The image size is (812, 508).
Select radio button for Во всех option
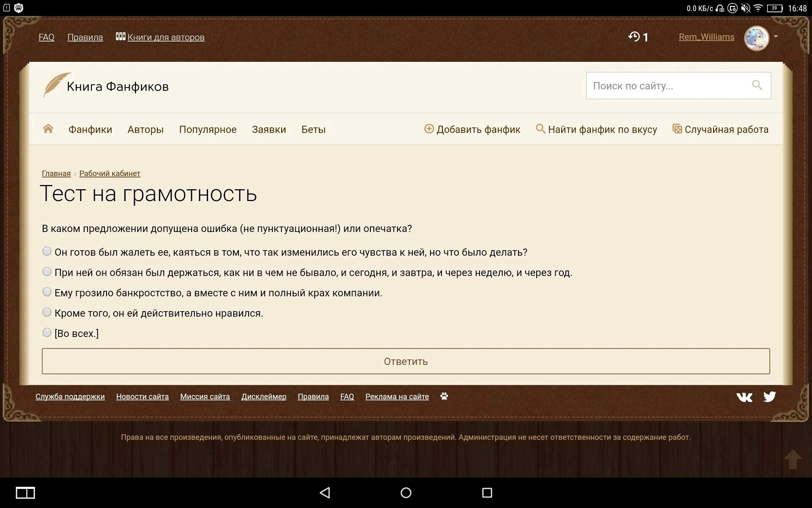[46, 332]
